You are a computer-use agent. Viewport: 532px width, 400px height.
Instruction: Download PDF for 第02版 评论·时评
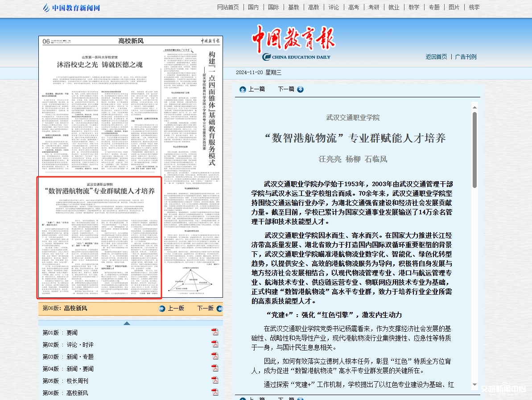(214, 344)
